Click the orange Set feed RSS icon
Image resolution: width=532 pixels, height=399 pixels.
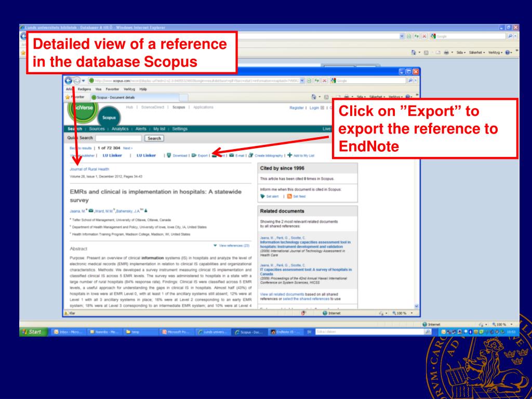pyautogui.click(x=289, y=196)
